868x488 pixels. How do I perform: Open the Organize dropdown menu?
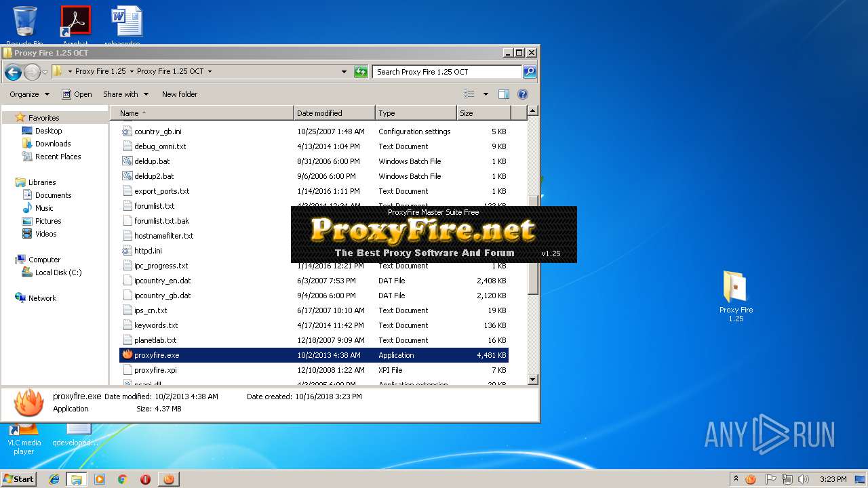(29, 94)
